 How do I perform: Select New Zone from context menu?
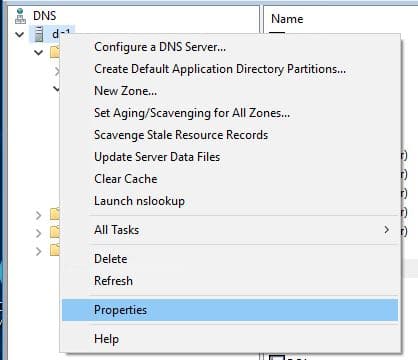pos(230,91)
